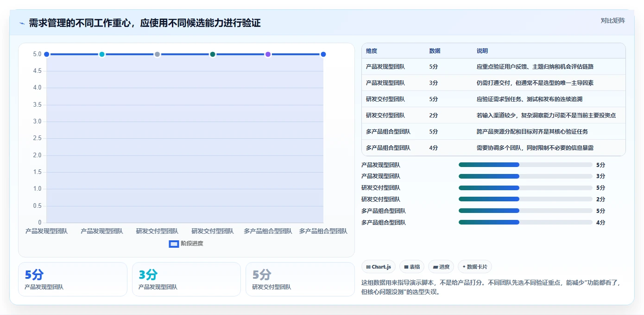Image resolution: width=644 pixels, height=315 pixels.
Task: Select cell 应验证需求到任务、测试和发布的连续追溯
Action: click(x=530, y=99)
